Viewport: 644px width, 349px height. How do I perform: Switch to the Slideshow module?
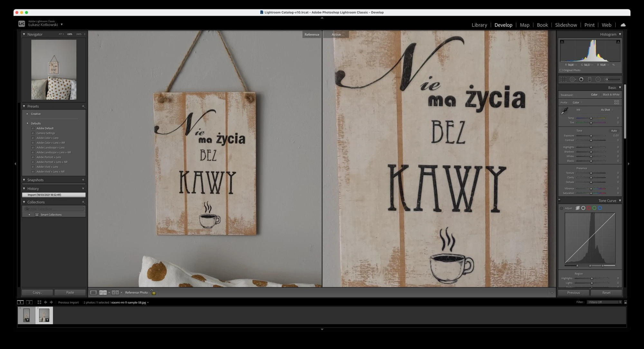pos(566,25)
